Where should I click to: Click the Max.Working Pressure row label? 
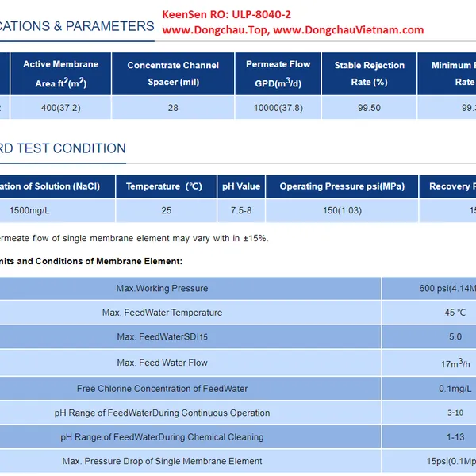tap(162, 288)
